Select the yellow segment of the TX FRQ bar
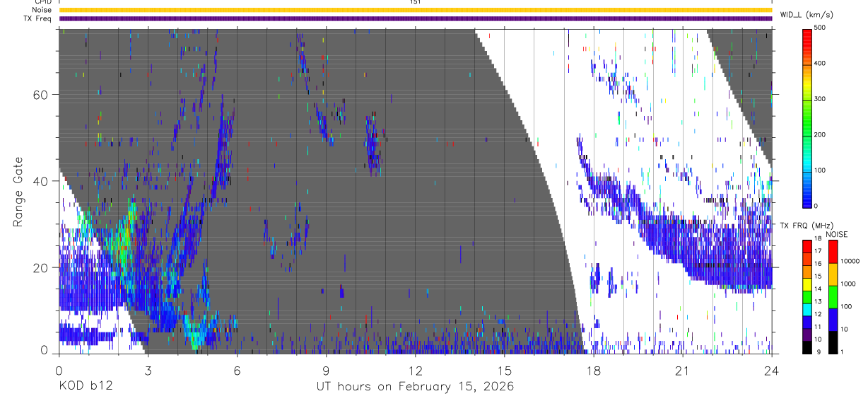868x401 pixels. coord(807,284)
